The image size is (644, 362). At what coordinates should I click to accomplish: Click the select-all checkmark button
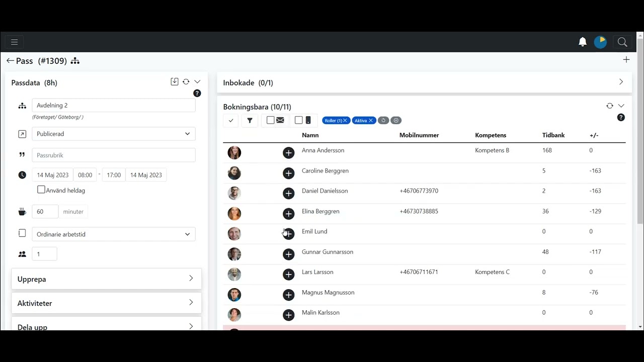[x=231, y=120]
